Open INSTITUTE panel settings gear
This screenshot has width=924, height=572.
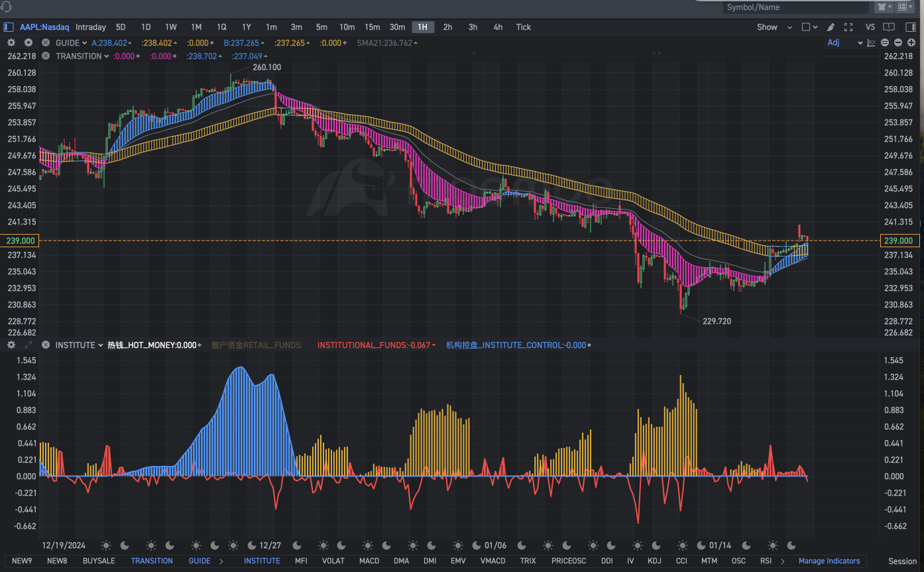pyautogui.click(x=11, y=345)
